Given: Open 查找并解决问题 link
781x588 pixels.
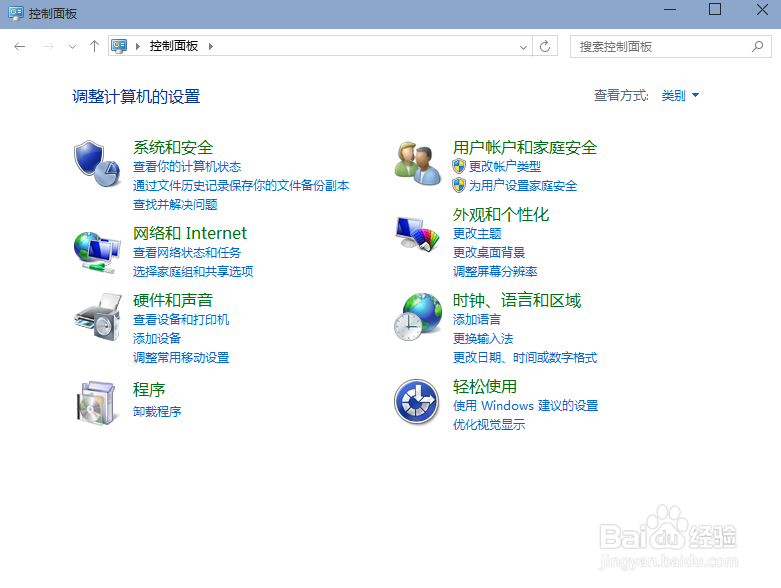Looking at the screenshot, I should (175, 204).
